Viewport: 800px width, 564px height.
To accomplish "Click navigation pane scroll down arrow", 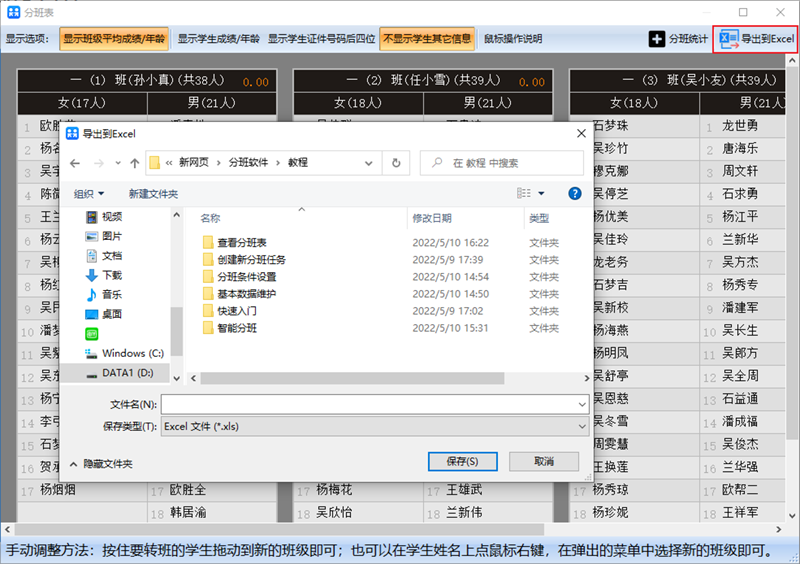I will click(x=177, y=378).
